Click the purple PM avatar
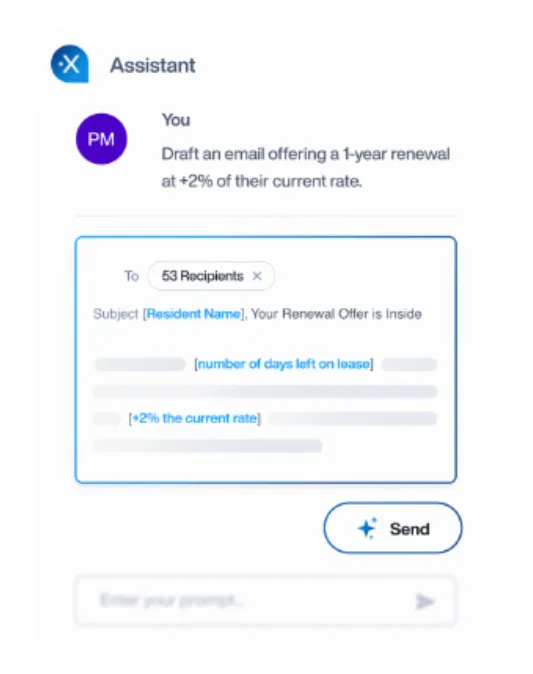Viewport: 533px width, 674px height. click(101, 139)
